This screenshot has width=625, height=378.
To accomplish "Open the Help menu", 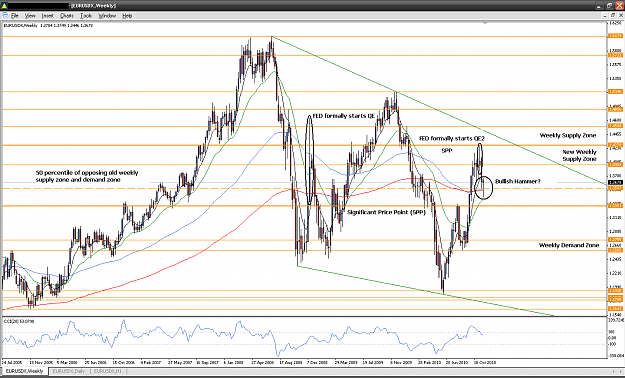I will tap(127, 16).
